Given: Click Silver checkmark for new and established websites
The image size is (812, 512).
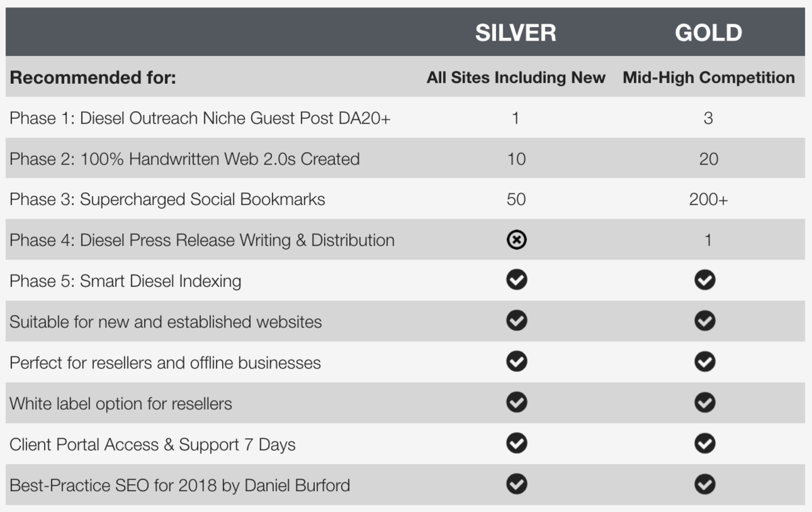Looking at the screenshot, I should click(516, 321).
